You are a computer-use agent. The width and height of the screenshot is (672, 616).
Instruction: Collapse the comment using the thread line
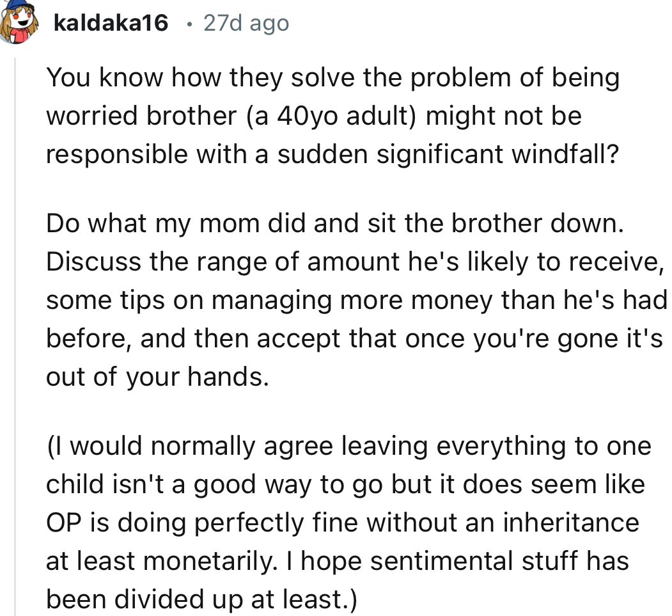point(15,320)
